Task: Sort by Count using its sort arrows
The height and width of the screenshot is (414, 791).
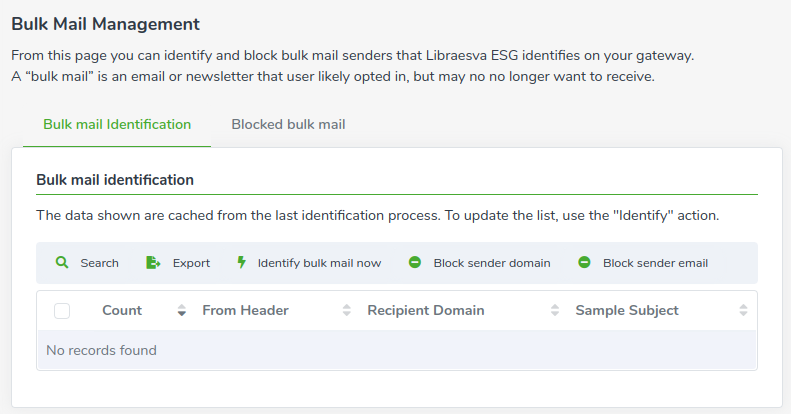Action: (182, 311)
